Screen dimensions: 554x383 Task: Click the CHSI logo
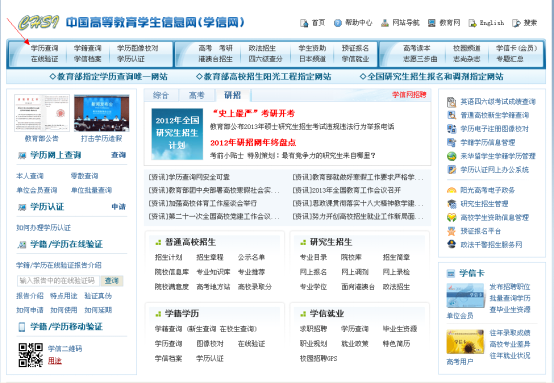click(x=39, y=23)
